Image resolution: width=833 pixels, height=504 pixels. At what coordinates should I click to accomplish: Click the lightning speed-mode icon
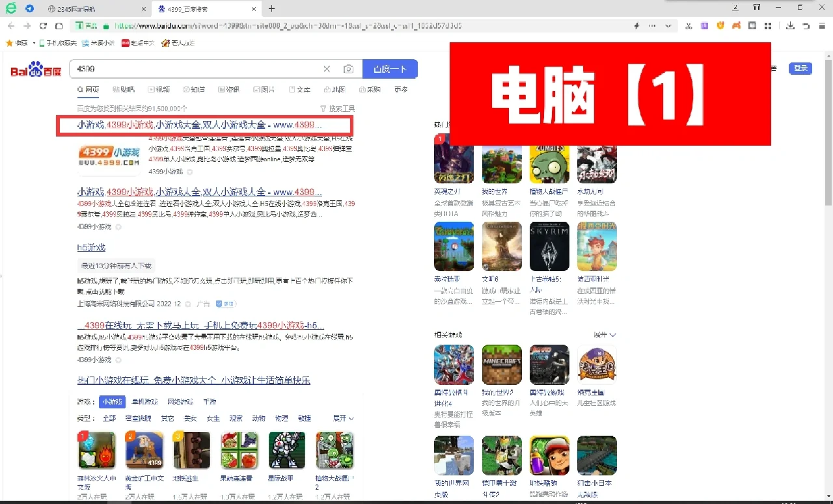coord(636,26)
